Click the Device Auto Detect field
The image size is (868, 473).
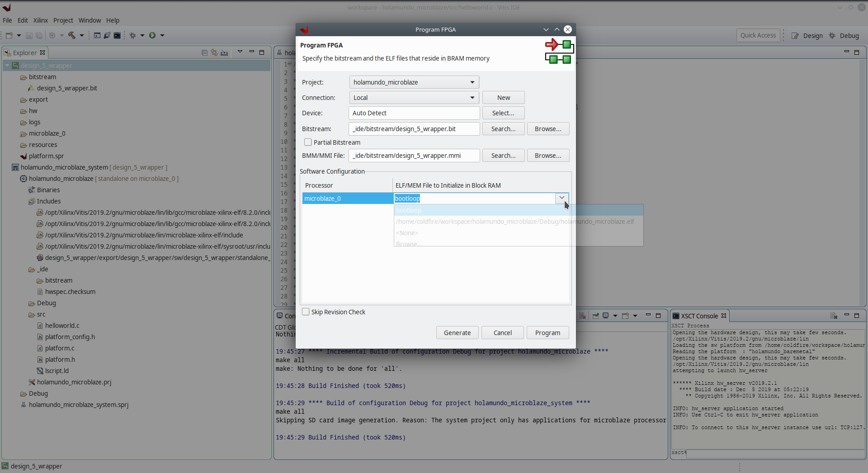414,113
